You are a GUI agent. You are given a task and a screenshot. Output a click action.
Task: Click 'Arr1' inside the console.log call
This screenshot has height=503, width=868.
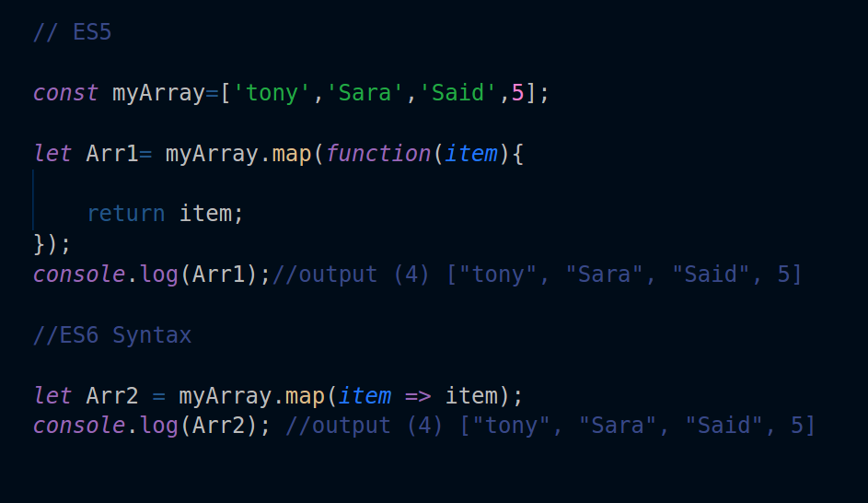218,275
